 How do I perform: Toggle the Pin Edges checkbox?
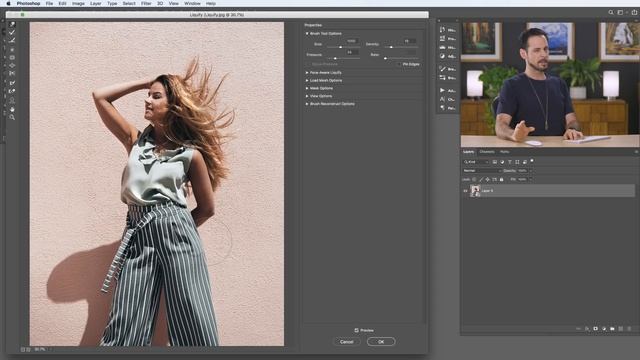400,64
